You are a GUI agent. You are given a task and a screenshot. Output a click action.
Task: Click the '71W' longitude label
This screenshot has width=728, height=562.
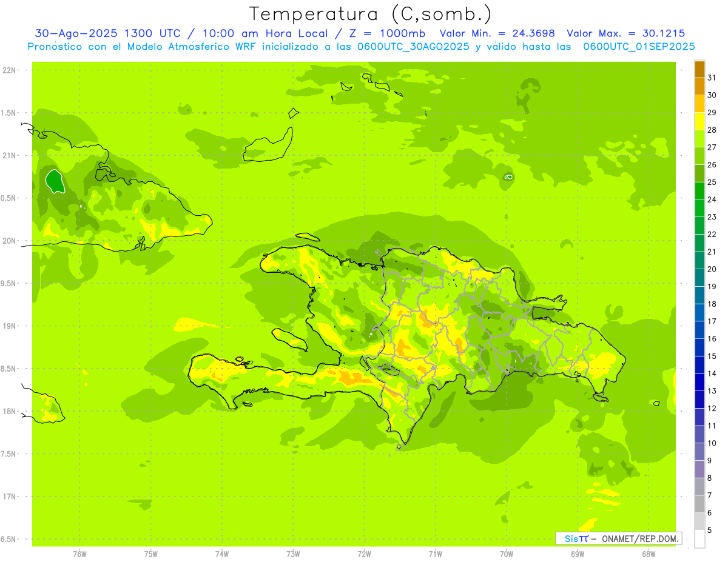click(x=435, y=554)
